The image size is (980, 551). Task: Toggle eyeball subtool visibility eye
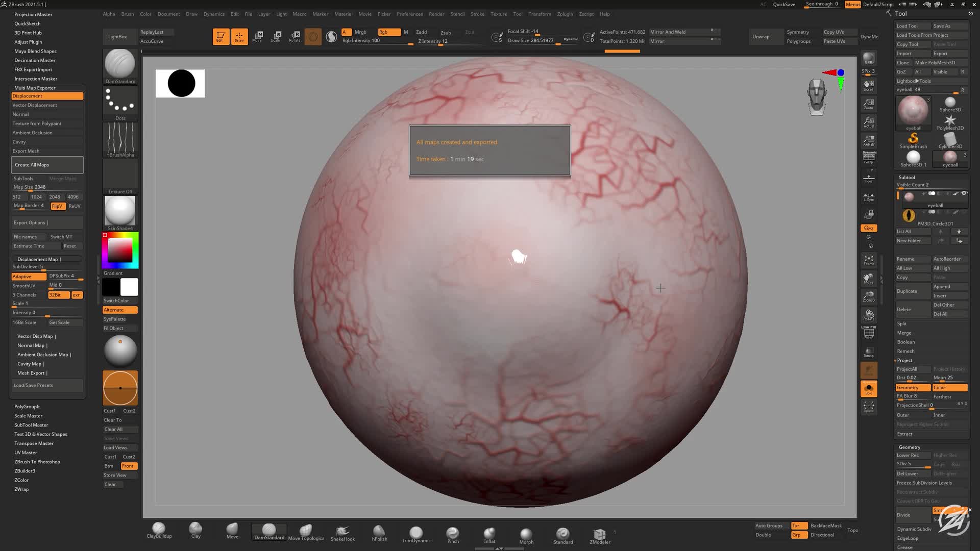pos(964,194)
